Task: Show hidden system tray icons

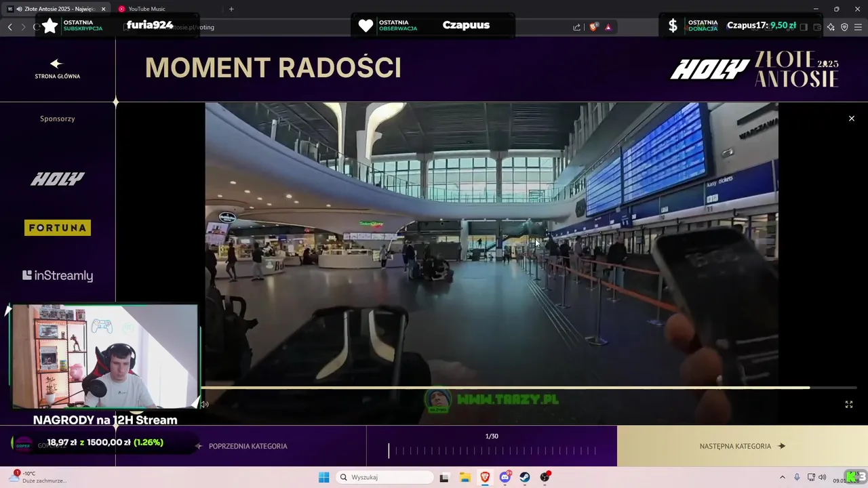Action: [x=782, y=477]
